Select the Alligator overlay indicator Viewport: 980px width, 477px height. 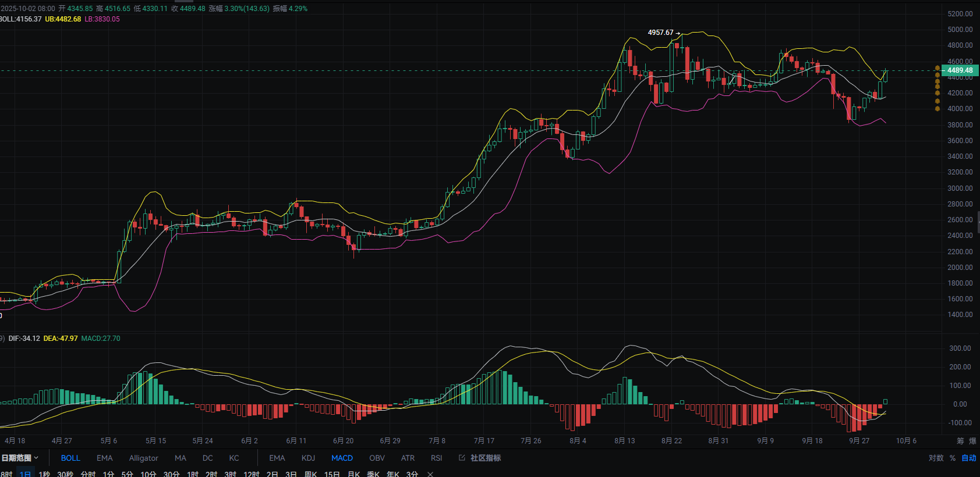click(x=143, y=458)
